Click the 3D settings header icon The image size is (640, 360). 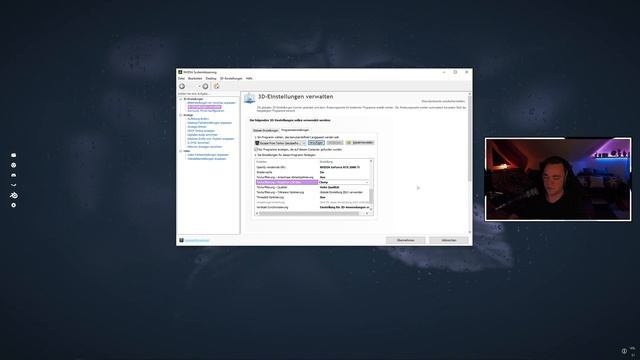[249, 98]
